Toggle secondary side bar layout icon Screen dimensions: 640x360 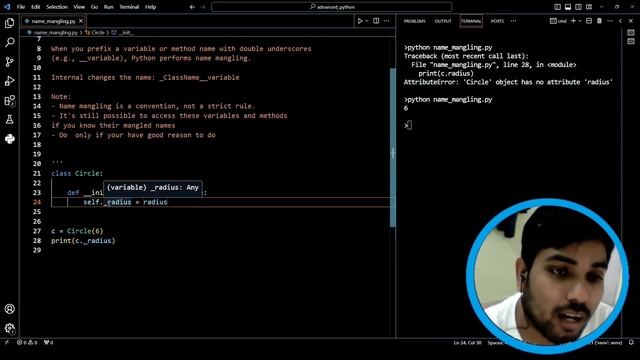578,7
